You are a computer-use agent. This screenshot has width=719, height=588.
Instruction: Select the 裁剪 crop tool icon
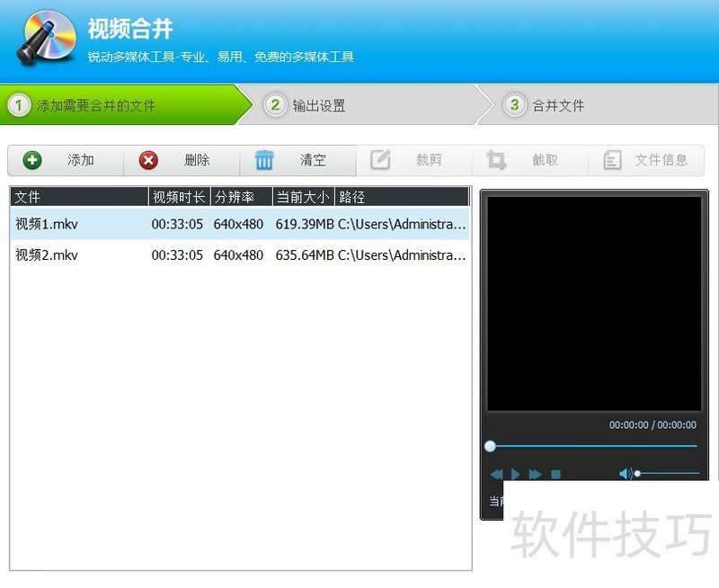[x=379, y=159]
